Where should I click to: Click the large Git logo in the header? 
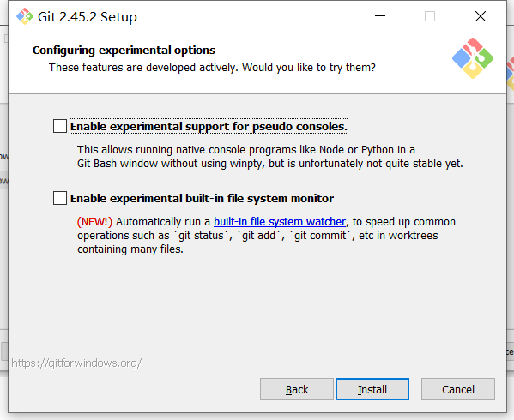tap(472, 58)
